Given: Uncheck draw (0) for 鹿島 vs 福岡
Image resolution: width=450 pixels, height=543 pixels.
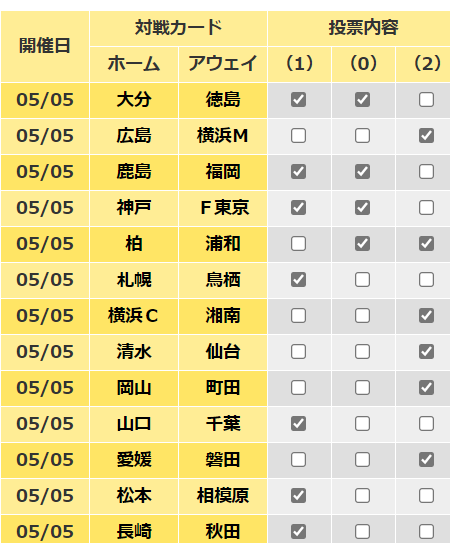Looking at the screenshot, I should 362,172.
